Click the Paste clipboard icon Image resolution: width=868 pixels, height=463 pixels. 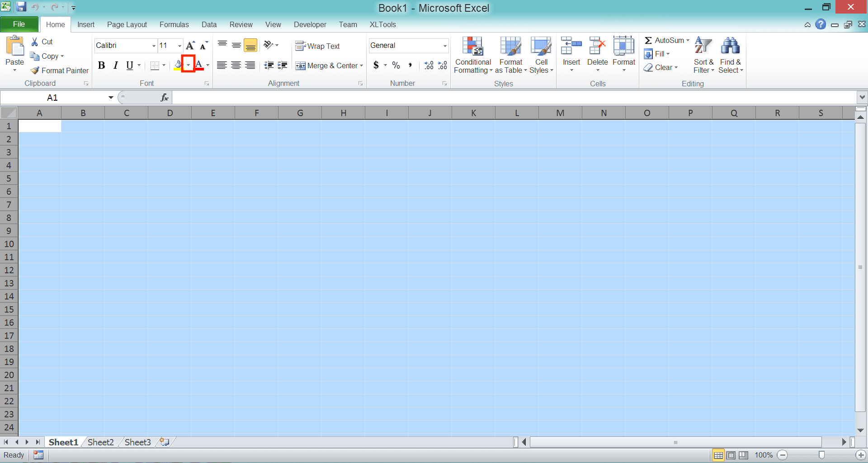click(x=15, y=46)
